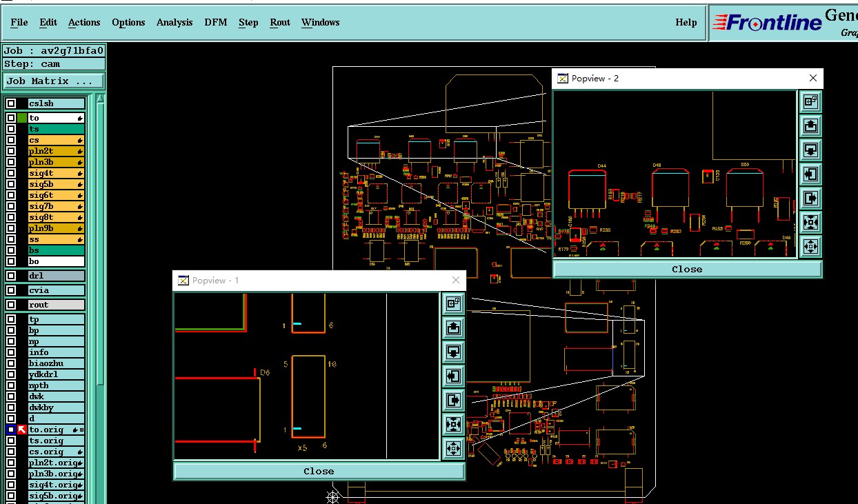Pan right in Popview 2
This screenshot has height=504, width=858.
(811, 199)
